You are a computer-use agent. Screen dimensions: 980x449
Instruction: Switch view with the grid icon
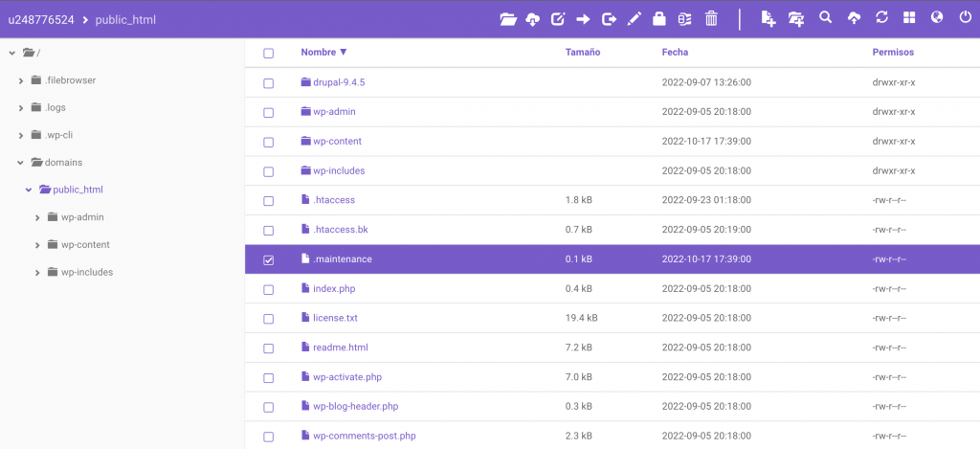(x=909, y=18)
